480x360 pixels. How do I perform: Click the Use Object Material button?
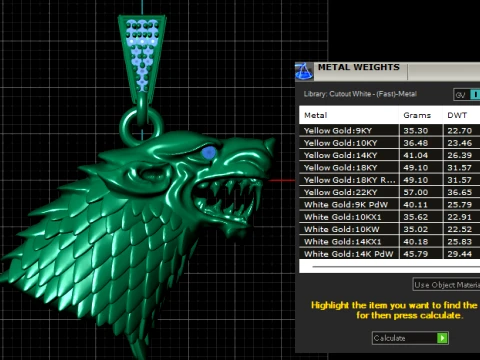(446, 285)
